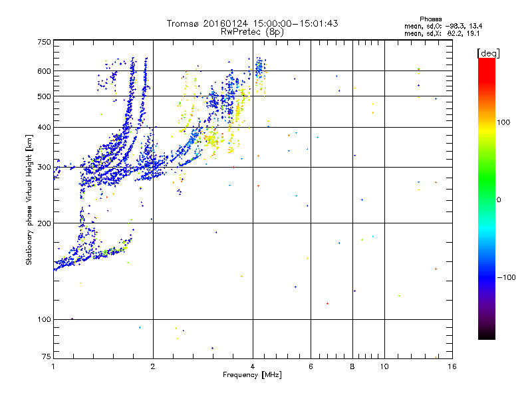Click the y-axis label '100' for height

click(44, 319)
